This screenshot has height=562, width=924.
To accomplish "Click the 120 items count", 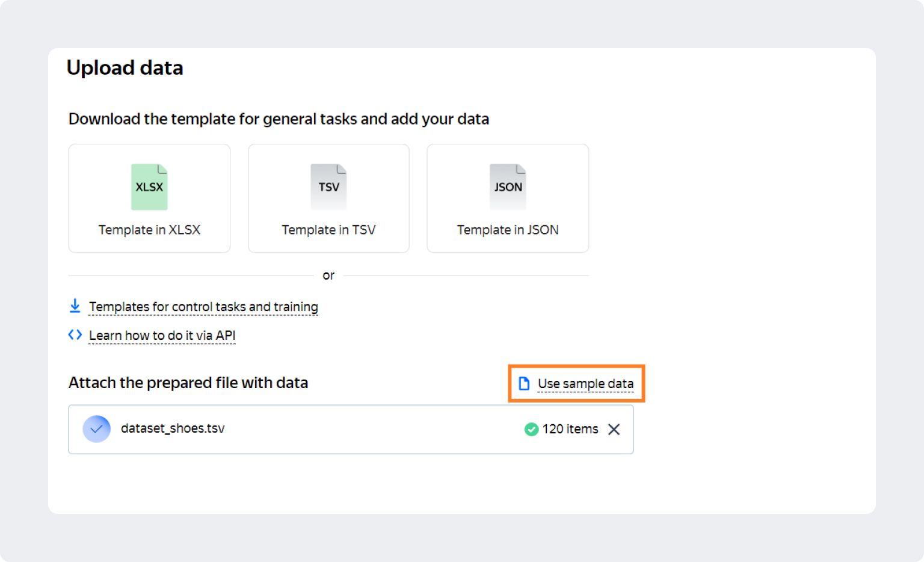I will [570, 429].
